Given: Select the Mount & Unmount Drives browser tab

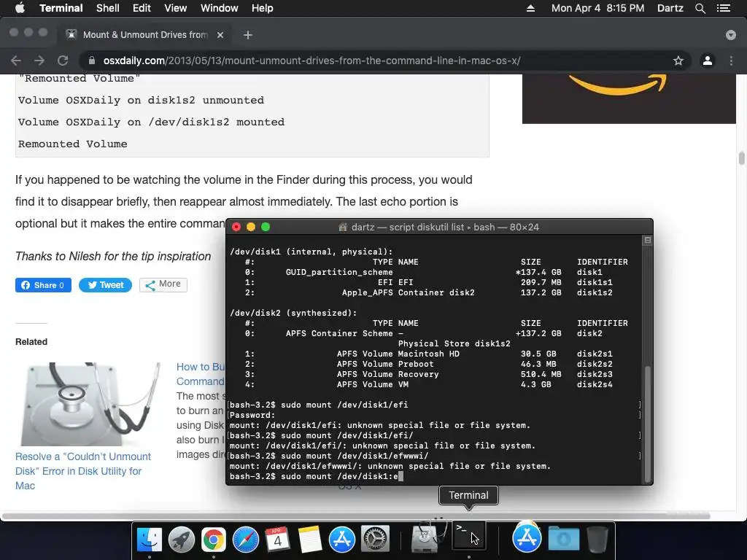Looking at the screenshot, I should tap(145, 35).
